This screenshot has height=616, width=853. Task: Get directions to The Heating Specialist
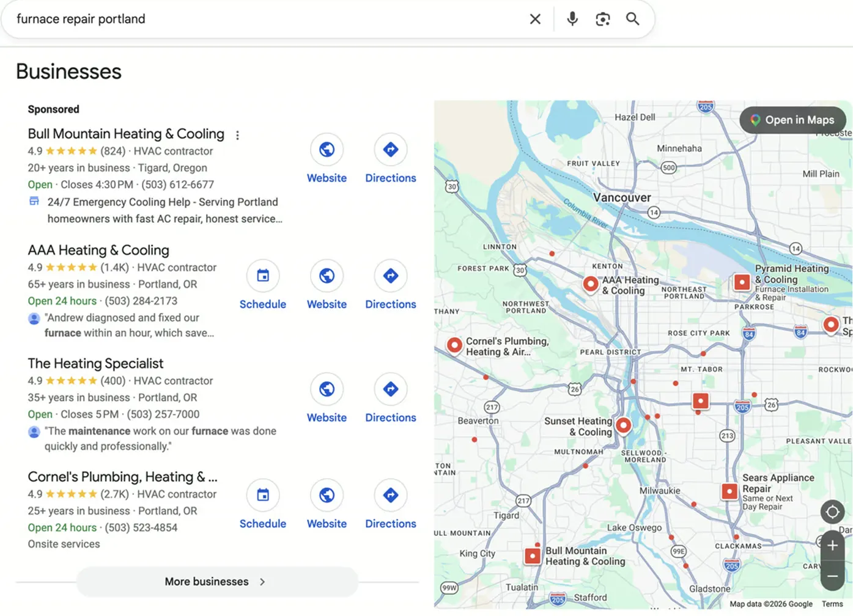(x=391, y=389)
